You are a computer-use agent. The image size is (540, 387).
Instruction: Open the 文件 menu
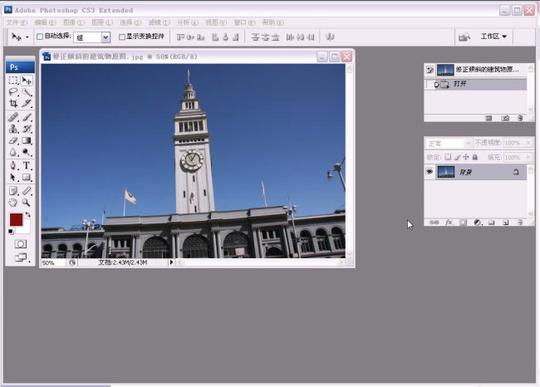pos(17,23)
